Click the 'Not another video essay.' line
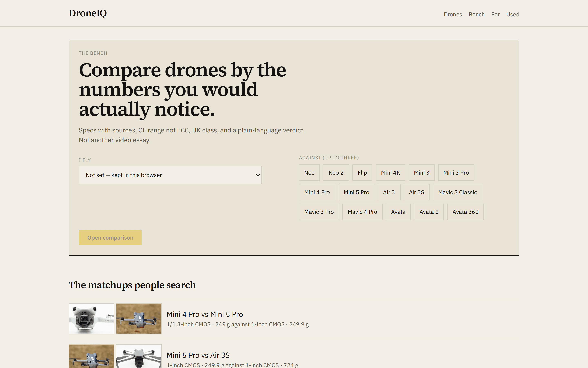This screenshot has height=368, width=588. coord(115,140)
